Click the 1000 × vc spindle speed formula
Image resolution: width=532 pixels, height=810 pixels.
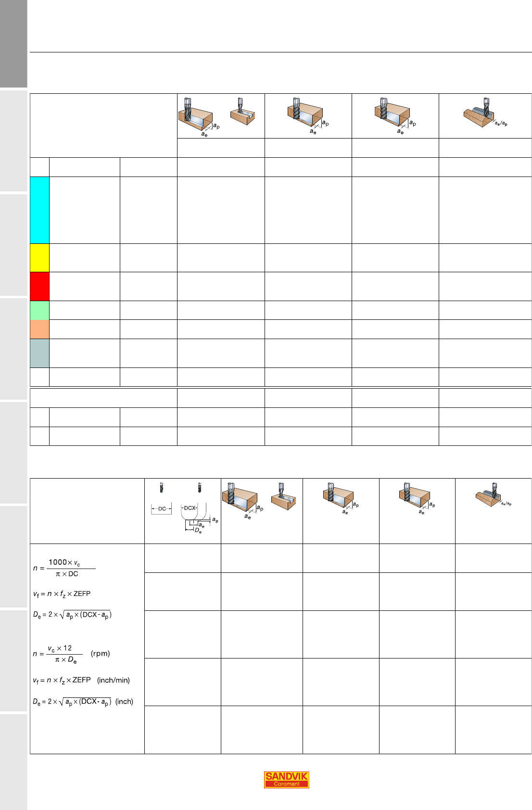[64, 568]
